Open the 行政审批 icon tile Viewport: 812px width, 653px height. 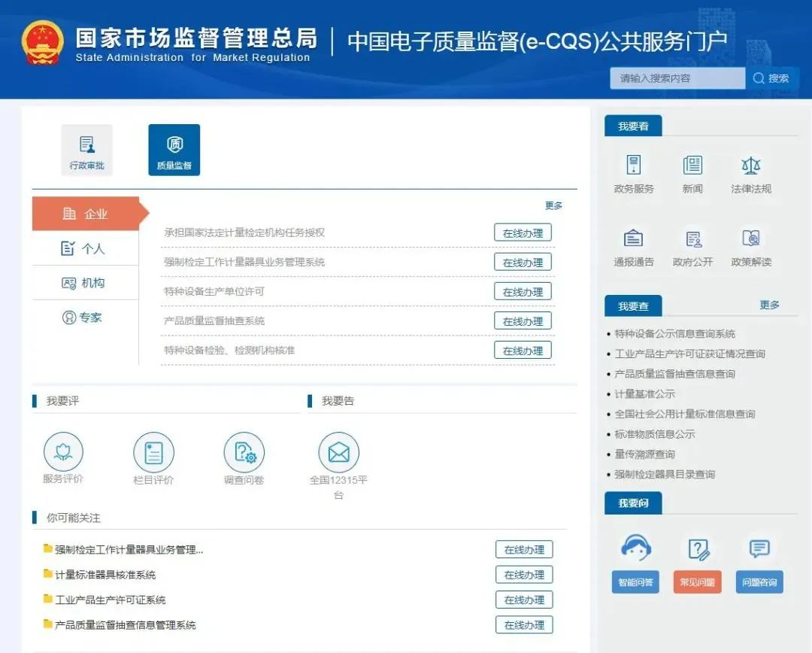coord(87,150)
